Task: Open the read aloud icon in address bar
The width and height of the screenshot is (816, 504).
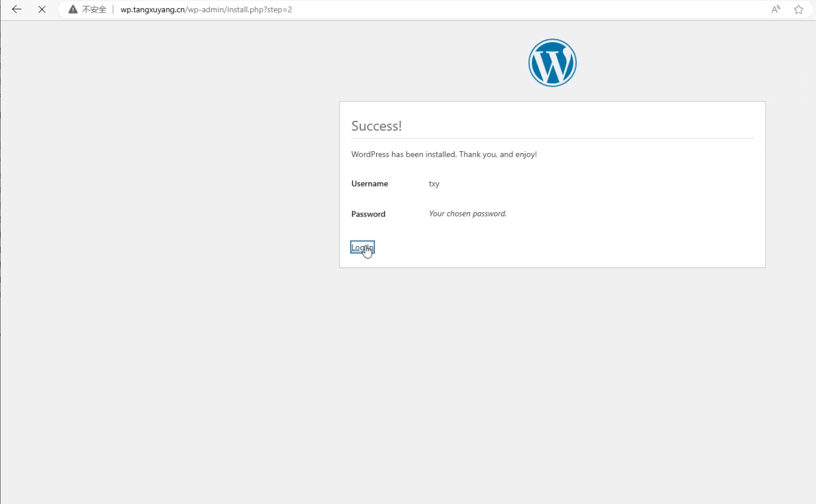Action: [776, 9]
